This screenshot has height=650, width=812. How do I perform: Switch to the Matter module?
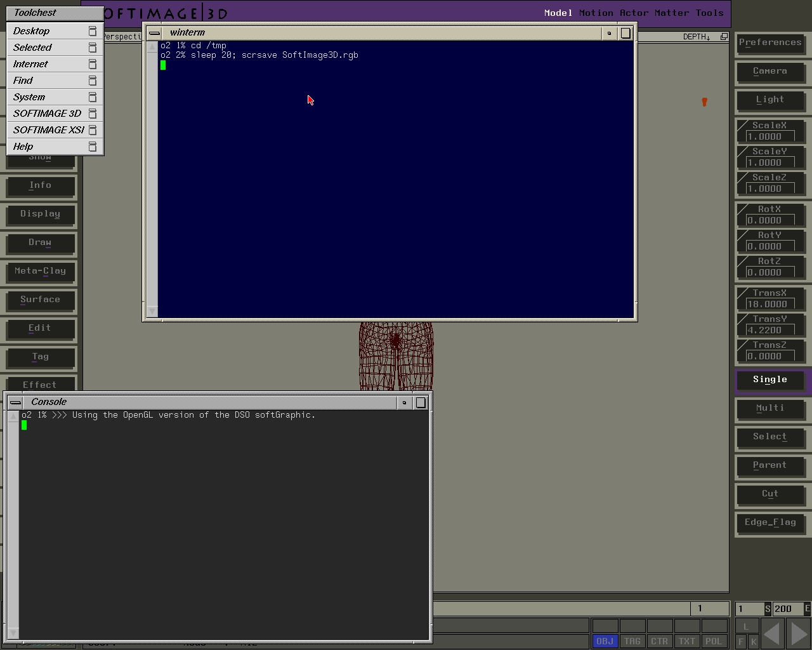point(672,13)
